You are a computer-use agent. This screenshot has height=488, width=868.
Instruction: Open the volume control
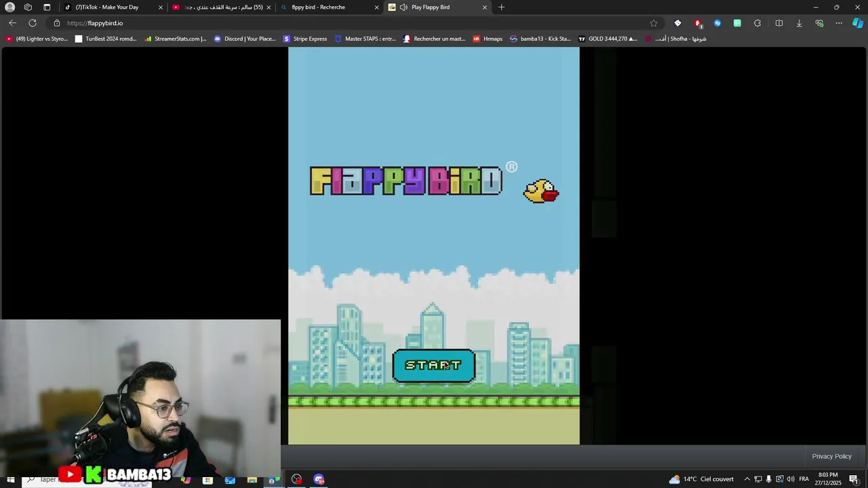click(790, 479)
